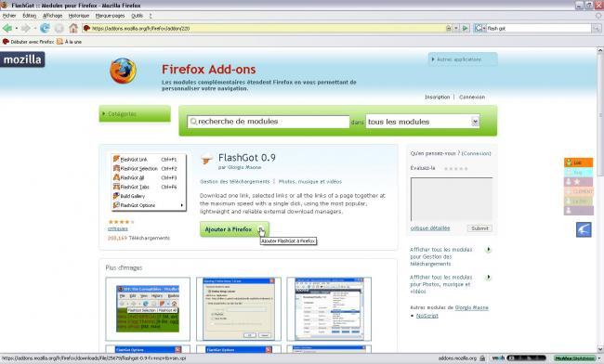Go to the Home page icon
604x364 pixels.
73,28
